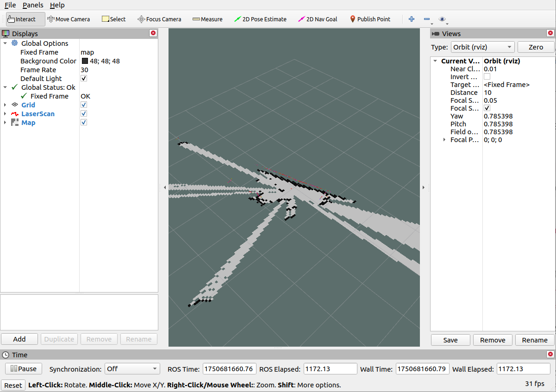The height and width of the screenshot is (392, 556).
Task: Activate the Focus Camera tool
Action: click(159, 19)
